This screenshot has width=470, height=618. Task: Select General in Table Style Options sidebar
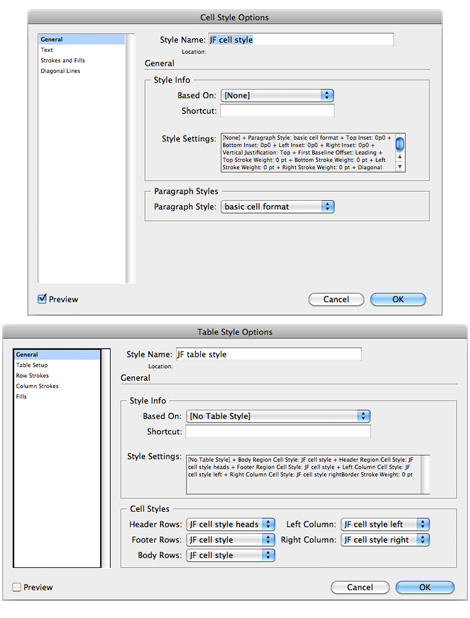[57, 354]
